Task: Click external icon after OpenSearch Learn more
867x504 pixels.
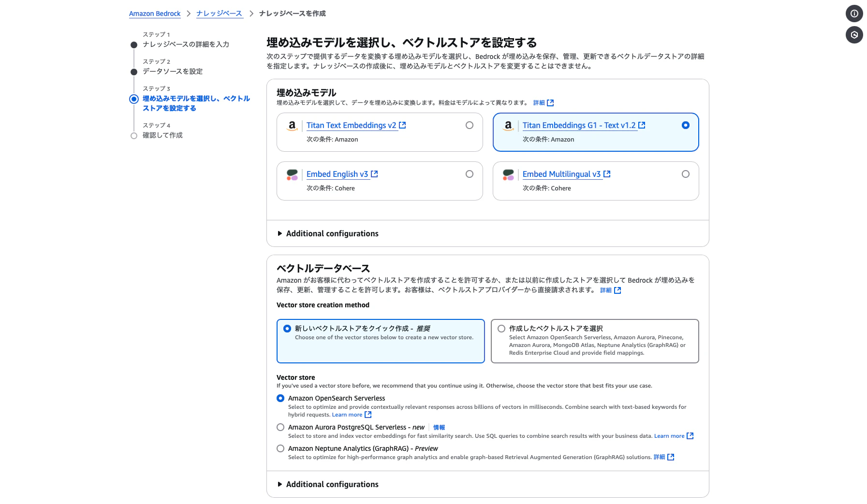Action: [368, 415]
